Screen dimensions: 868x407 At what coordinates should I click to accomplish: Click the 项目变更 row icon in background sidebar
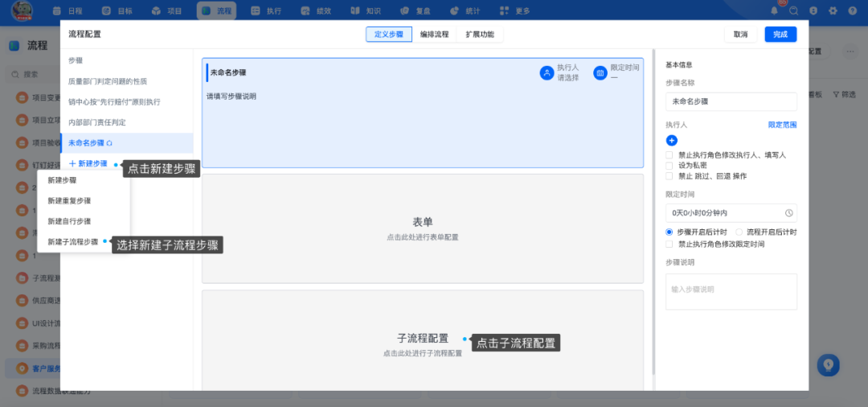[x=22, y=98]
